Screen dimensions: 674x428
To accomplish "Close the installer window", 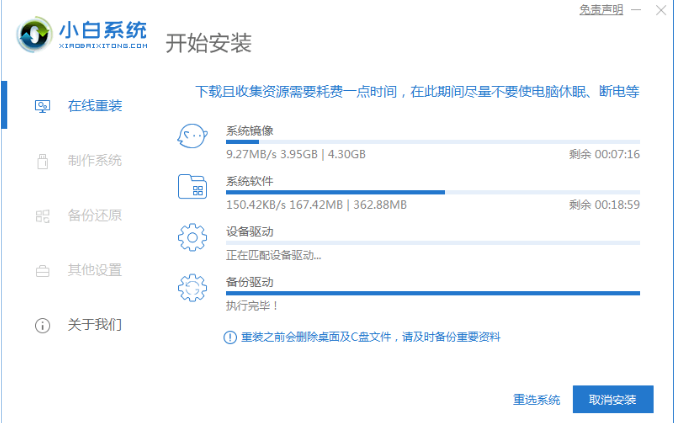I will (x=659, y=9).
